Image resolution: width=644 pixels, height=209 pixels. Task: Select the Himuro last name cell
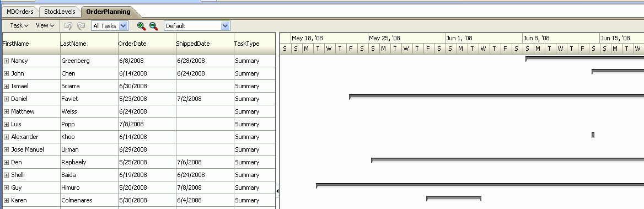89,188
